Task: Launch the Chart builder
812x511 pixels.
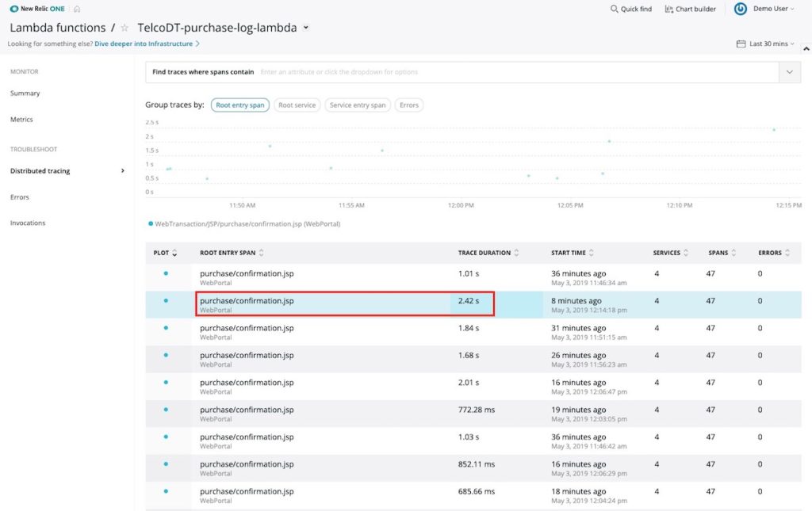Action: (x=691, y=9)
